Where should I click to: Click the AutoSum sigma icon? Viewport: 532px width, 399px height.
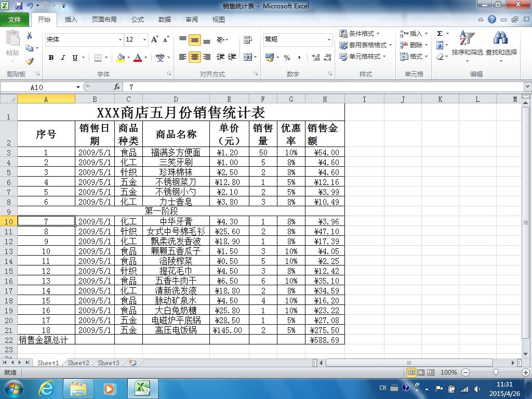pos(440,33)
